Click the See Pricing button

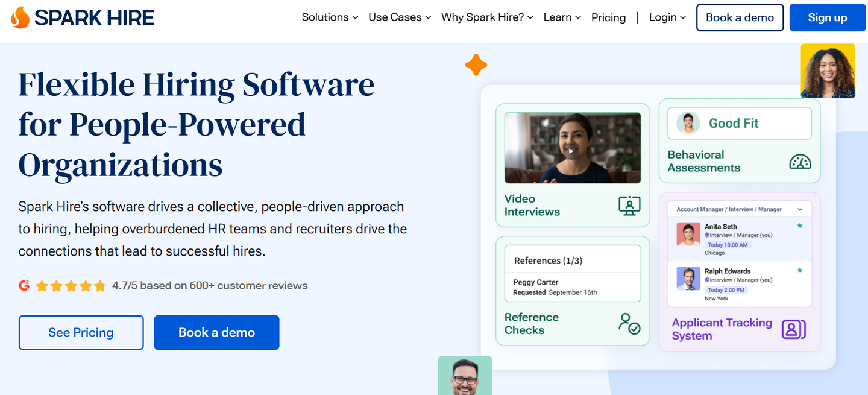[x=81, y=332]
